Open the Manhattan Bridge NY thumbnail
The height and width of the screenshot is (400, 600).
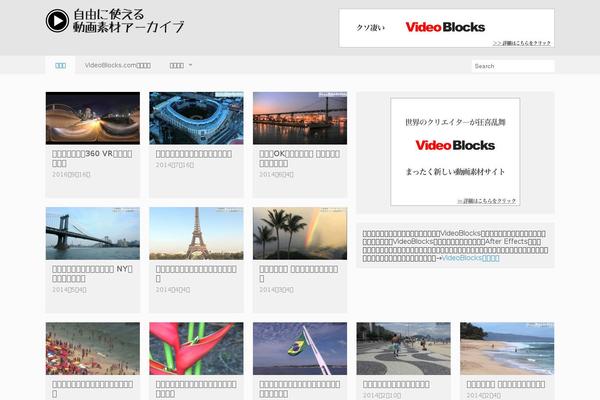tap(93, 233)
